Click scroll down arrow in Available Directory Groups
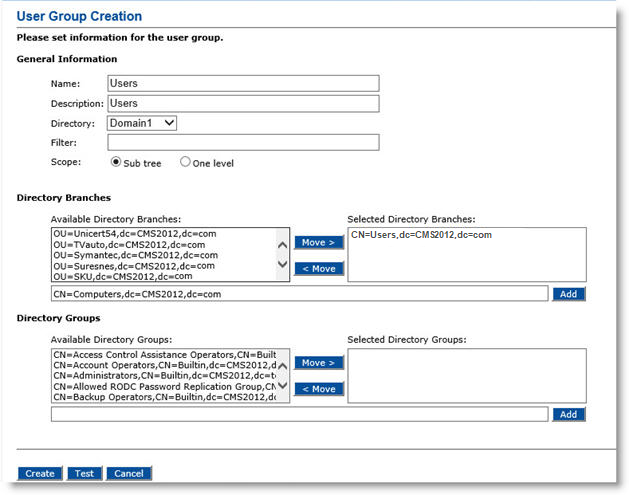This screenshot has width=629, height=495. [282, 385]
